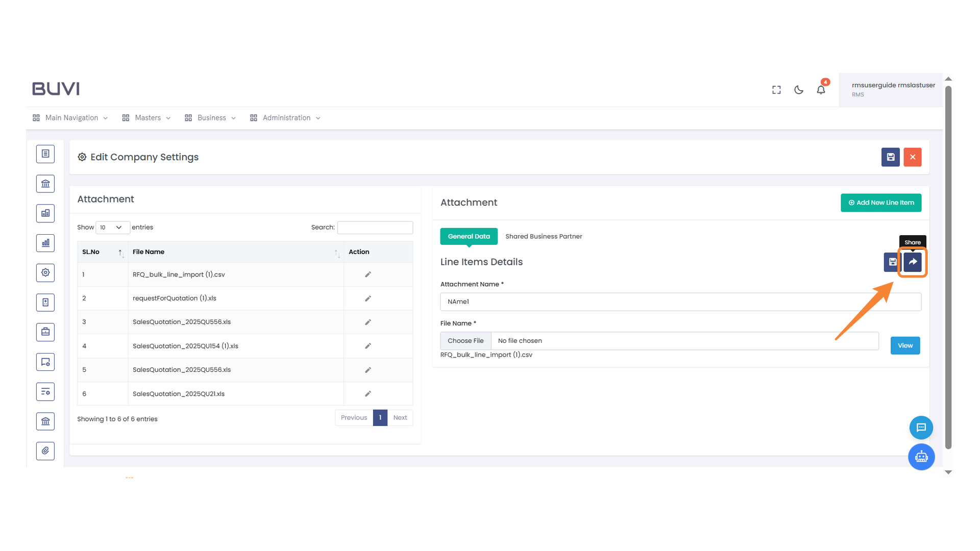Click the paperclip attachment sidebar icon
Viewport: 980px width, 551px height.
45,451
